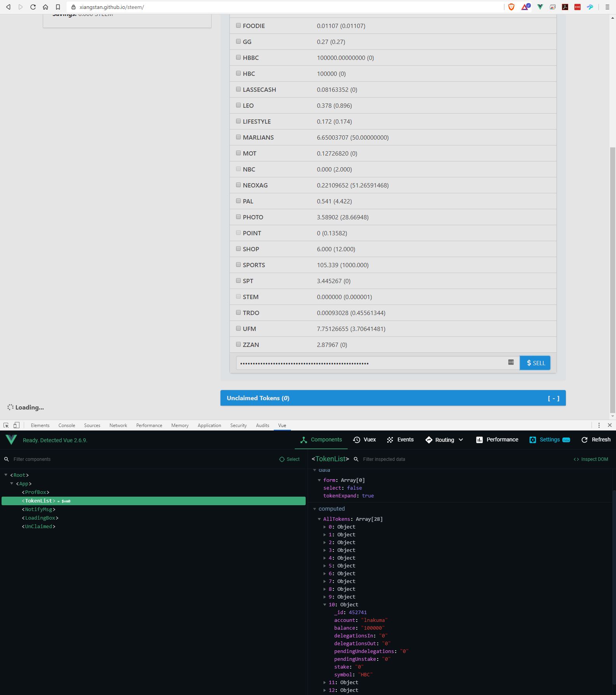
Task: Click the search icon beside Filter inspected data
Action: coord(356,459)
